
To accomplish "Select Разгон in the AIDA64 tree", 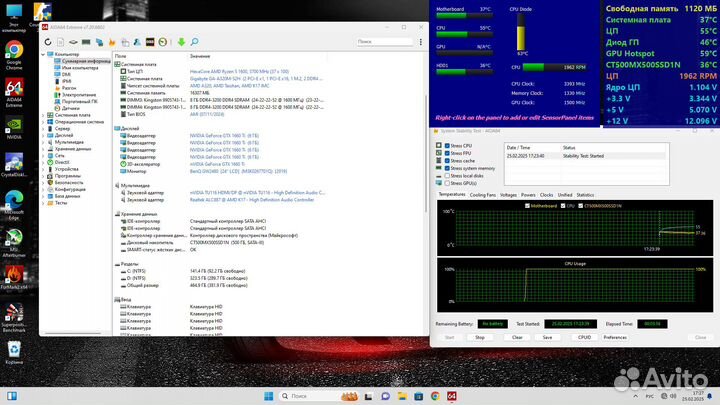I will coord(69,88).
